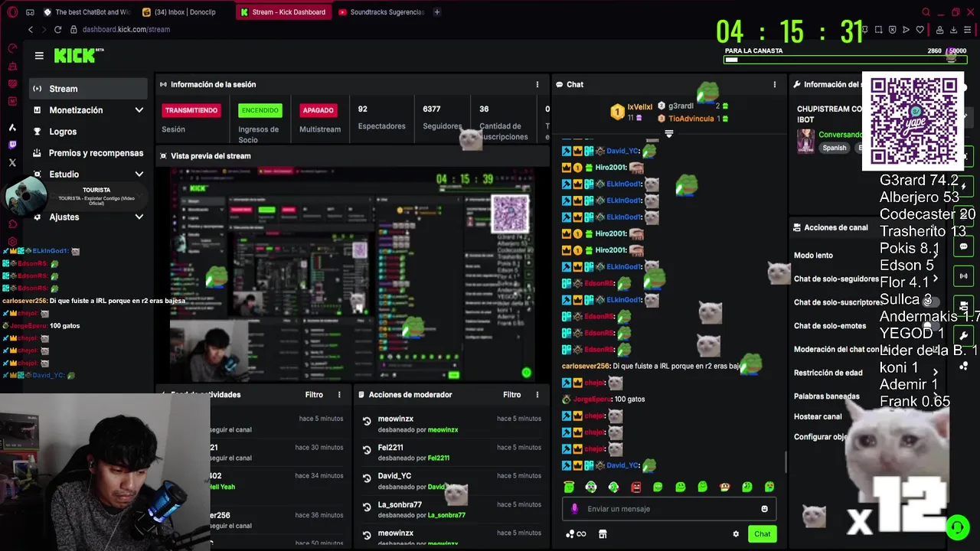The image size is (980, 551).
Task: Click the ENCENDIDO status badge
Action: coord(260,110)
